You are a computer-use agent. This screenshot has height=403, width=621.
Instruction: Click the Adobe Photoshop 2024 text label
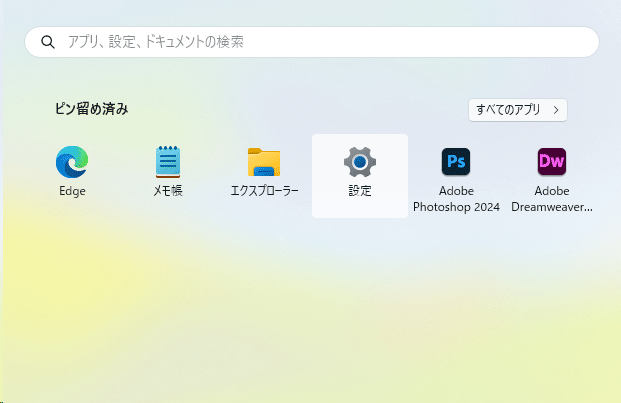(456, 199)
